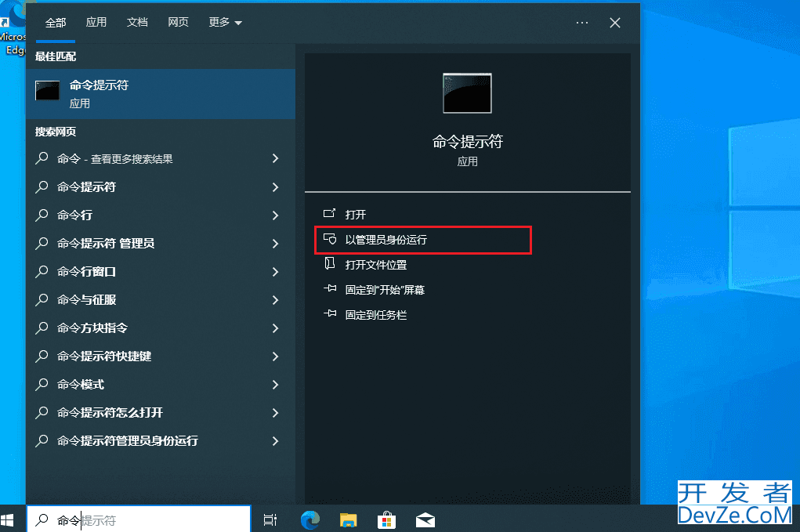Click web suggestion text 命令模式
Screen dimensions: 800x532
click(x=81, y=385)
